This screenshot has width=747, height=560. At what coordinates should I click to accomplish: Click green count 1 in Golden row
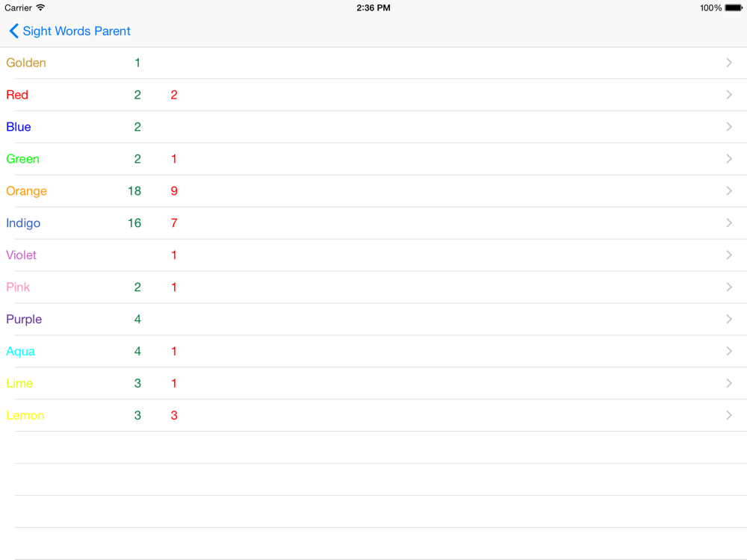[137, 63]
